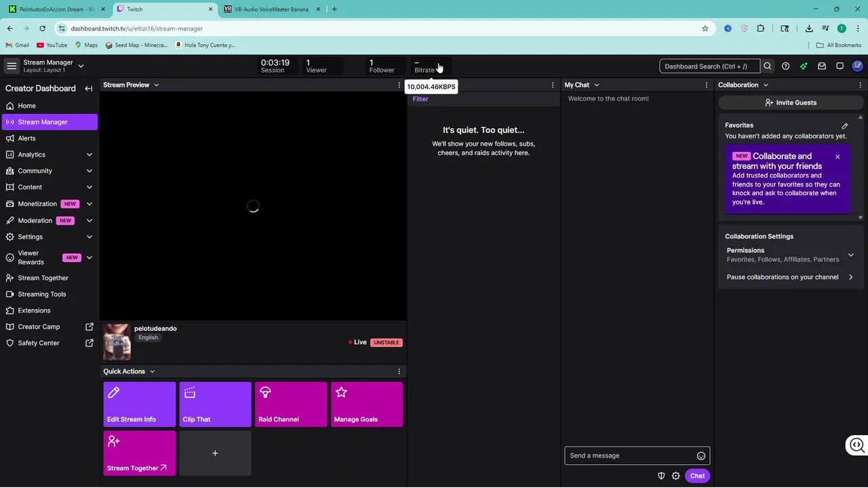Click the purple Chat send button
868x488 pixels.
pyautogui.click(x=697, y=476)
